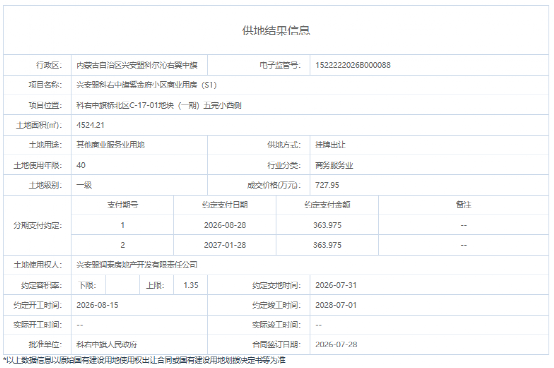Click the plot ratio upper limit value 1.35
The width and height of the screenshot is (554, 368).
191,285
